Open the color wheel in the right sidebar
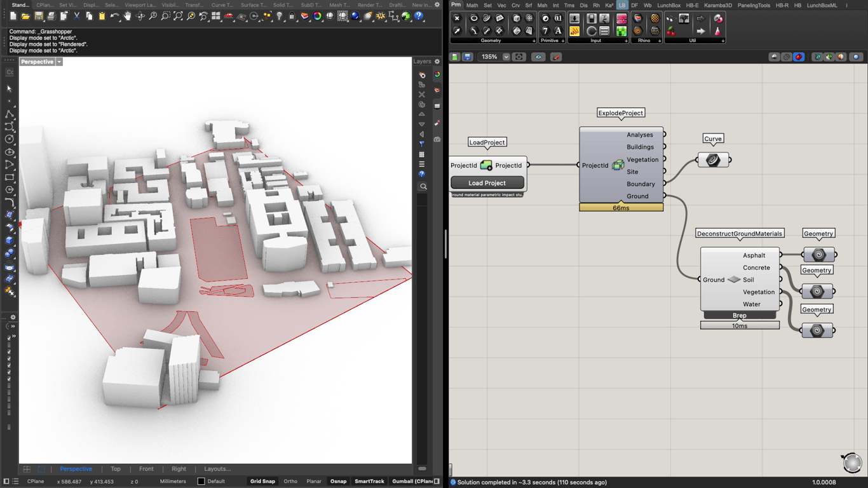868x488 pixels. (x=437, y=74)
